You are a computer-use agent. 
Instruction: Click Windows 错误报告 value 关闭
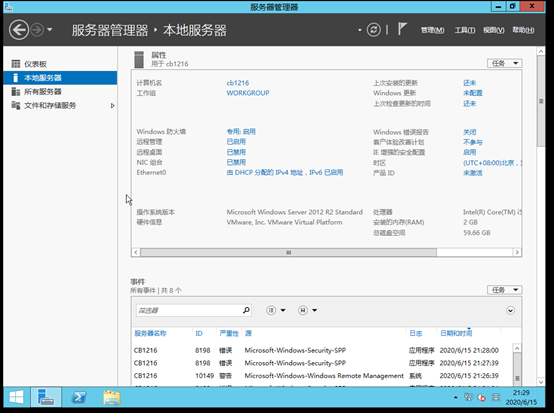pyautogui.click(x=470, y=132)
